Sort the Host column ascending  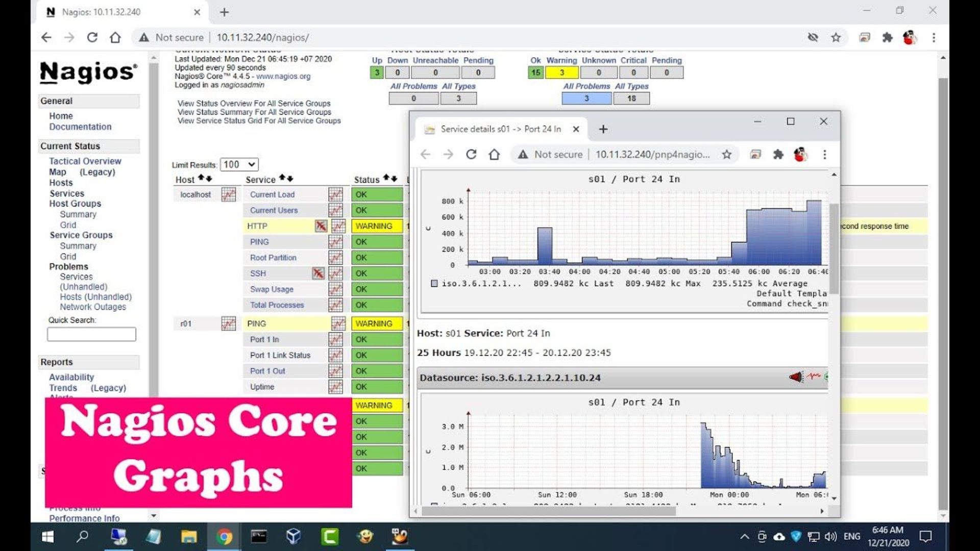tap(201, 178)
